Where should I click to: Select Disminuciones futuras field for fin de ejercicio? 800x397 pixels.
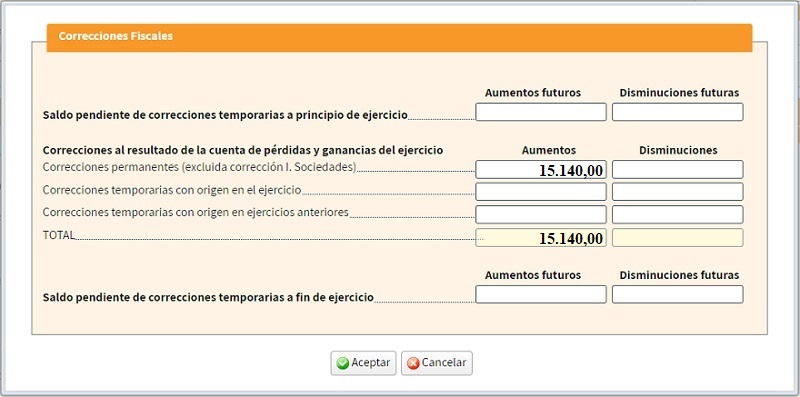pyautogui.click(x=678, y=294)
